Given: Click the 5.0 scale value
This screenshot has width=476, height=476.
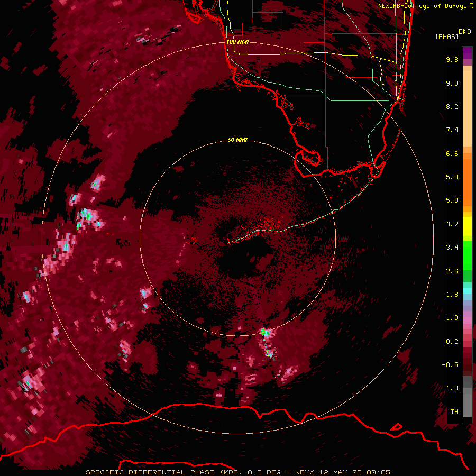Looking at the screenshot, I should (x=452, y=200).
